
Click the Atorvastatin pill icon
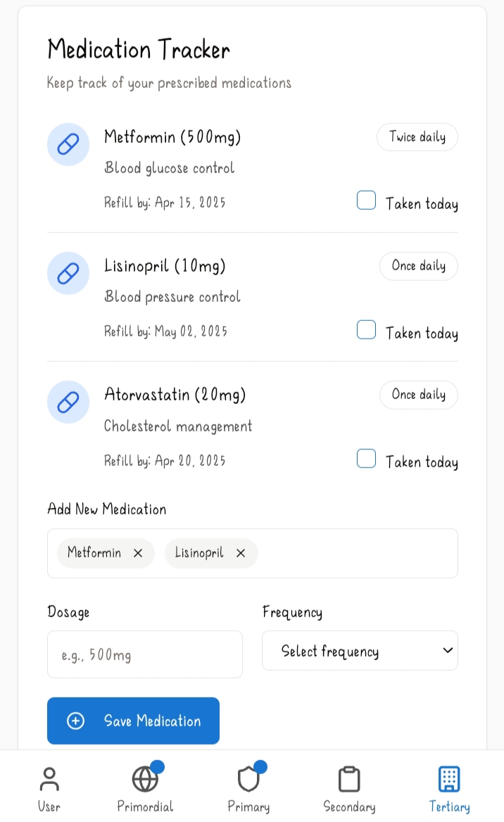coord(68,402)
